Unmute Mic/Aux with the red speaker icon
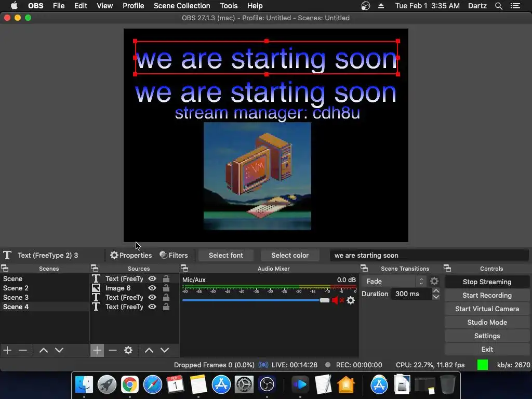 tap(337, 300)
